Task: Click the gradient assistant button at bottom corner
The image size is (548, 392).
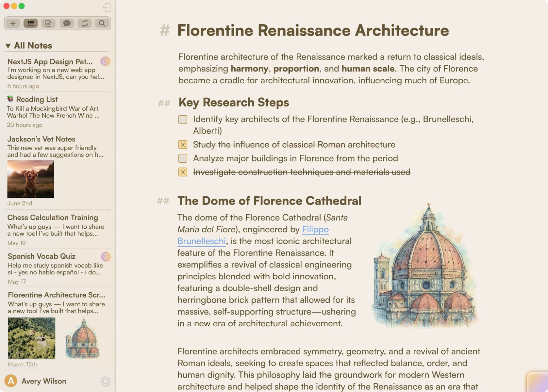Action: 538,382
